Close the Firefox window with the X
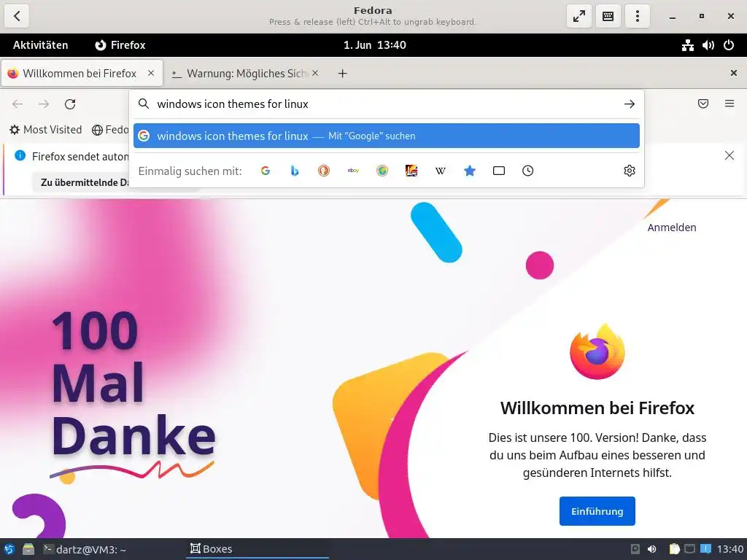747x560 pixels. 734,73
